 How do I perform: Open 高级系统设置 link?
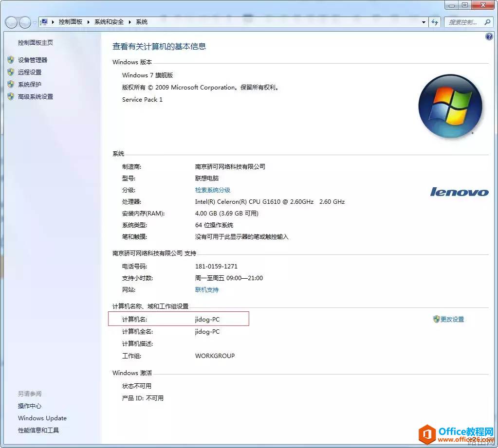pyautogui.click(x=35, y=96)
